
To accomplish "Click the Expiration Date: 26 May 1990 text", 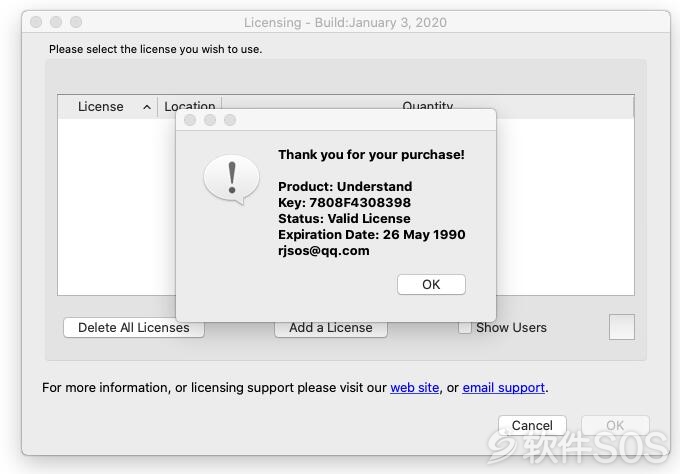I will tap(372, 235).
